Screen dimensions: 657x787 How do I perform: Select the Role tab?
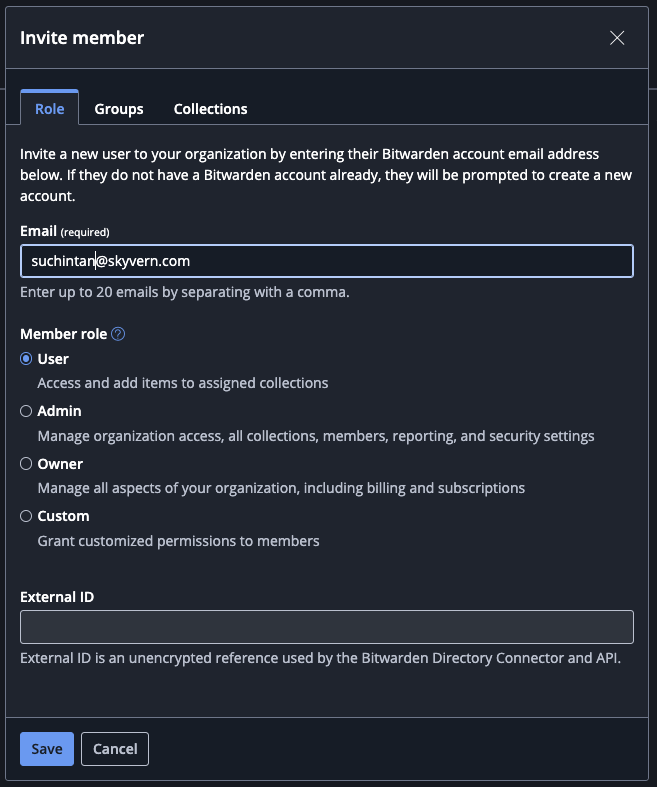point(50,109)
